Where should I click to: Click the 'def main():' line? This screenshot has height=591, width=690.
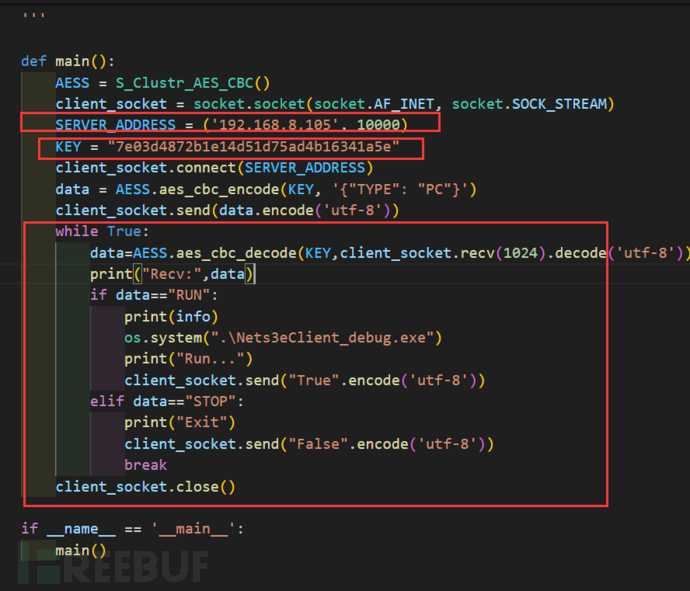[68, 61]
